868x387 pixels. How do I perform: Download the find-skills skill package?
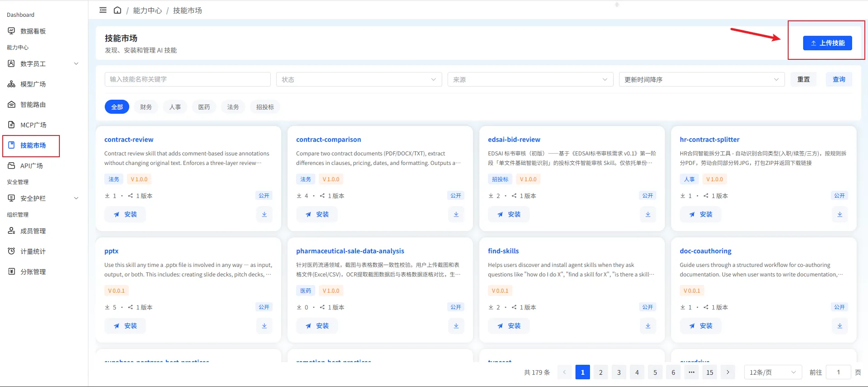pos(648,326)
